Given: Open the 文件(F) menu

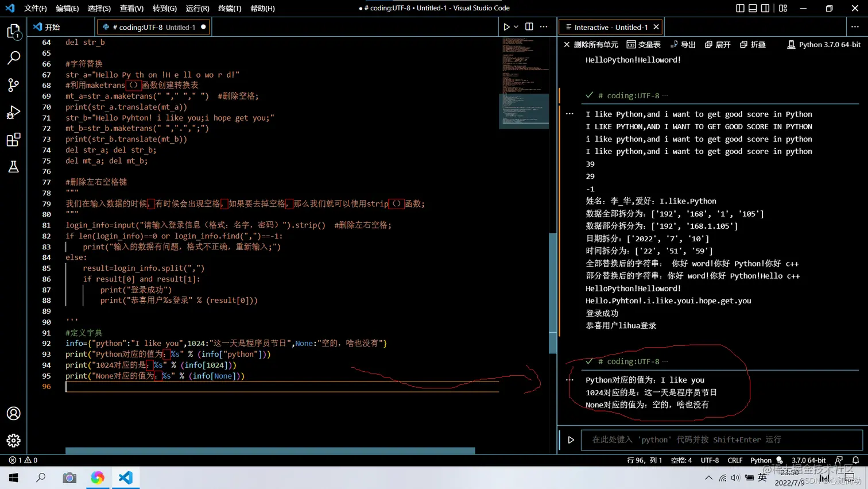Looking at the screenshot, I should (x=36, y=8).
